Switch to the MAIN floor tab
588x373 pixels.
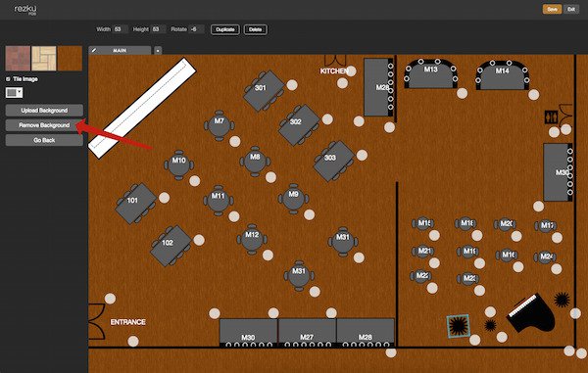pos(120,50)
